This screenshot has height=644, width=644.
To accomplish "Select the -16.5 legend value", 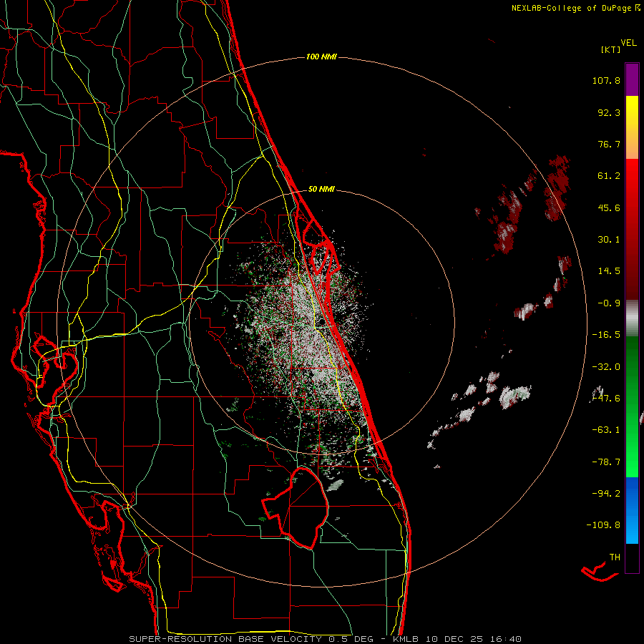I will [x=606, y=335].
